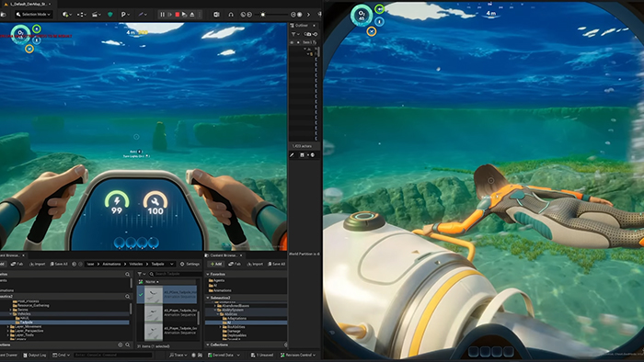
Task: Open the Cinematics clapperboard dropdown
Action: coord(97,15)
